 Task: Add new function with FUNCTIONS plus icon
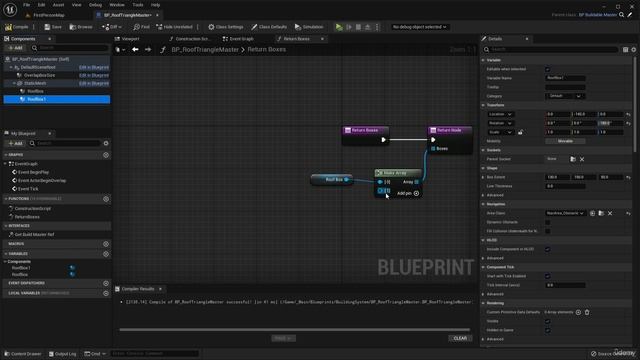[x=106, y=199]
